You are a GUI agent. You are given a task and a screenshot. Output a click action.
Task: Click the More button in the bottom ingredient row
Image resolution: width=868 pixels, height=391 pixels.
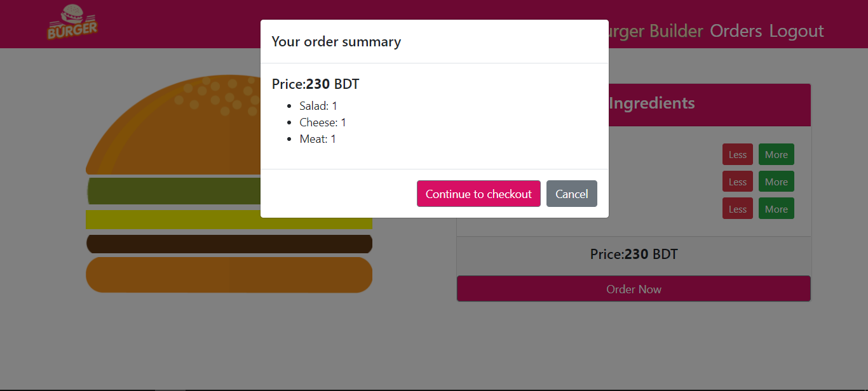(x=776, y=209)
